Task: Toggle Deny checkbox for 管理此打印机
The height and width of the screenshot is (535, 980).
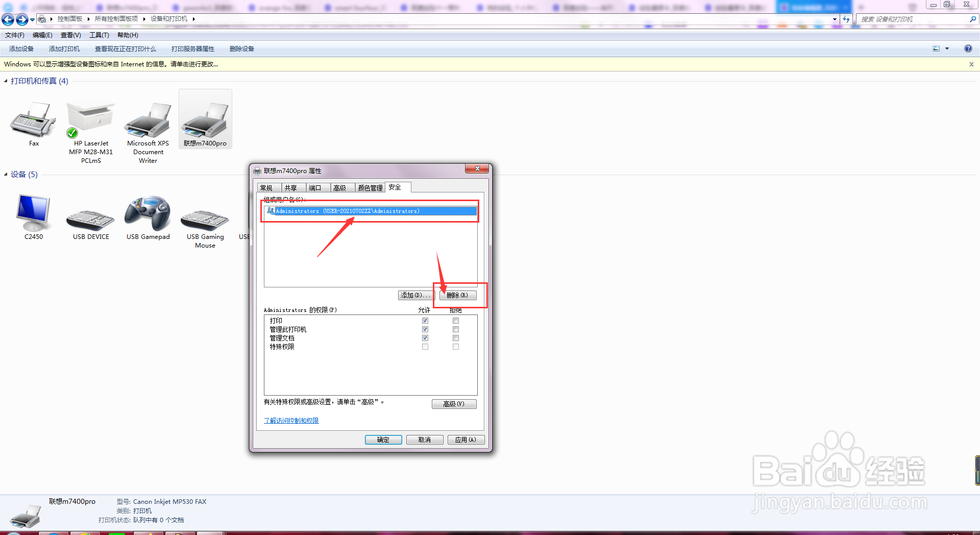Action: [x=456, y=329]
